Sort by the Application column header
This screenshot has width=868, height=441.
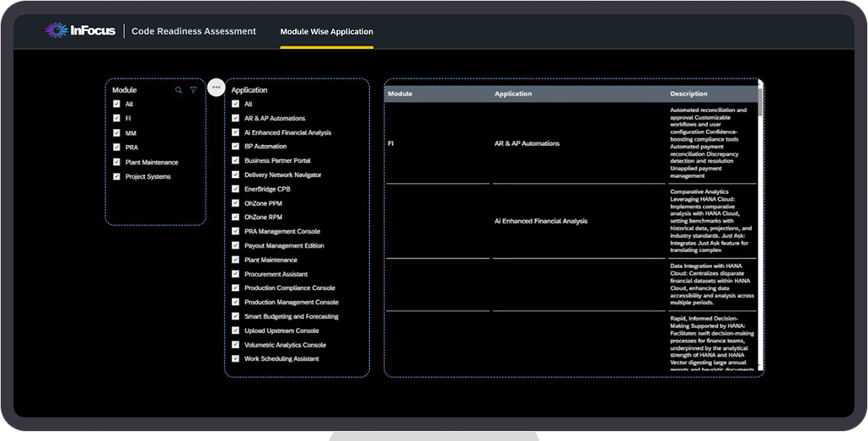pos(513,94)
